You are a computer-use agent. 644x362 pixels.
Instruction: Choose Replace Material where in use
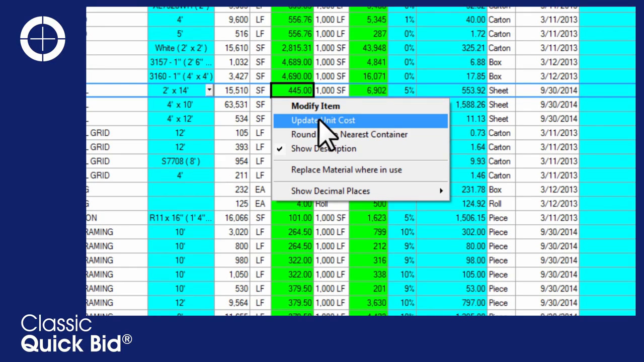(x=360, y=169)
